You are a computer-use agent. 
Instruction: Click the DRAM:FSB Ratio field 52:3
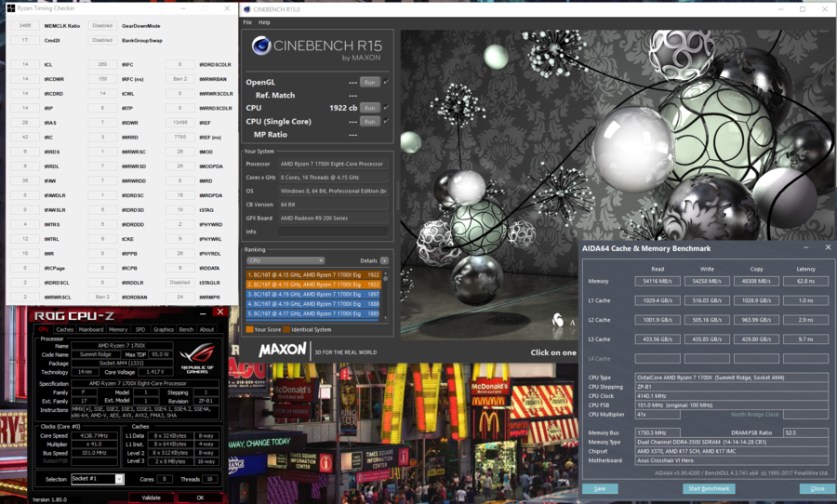(805, 432)
